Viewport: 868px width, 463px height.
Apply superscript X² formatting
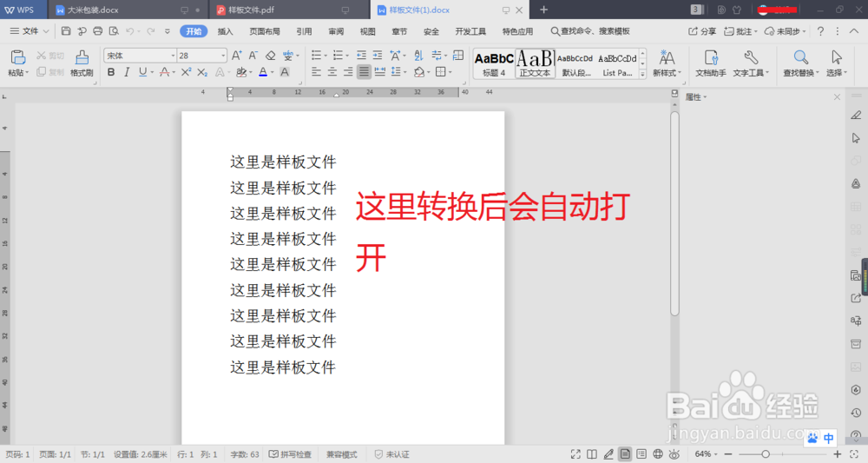(x=186, y=72)
